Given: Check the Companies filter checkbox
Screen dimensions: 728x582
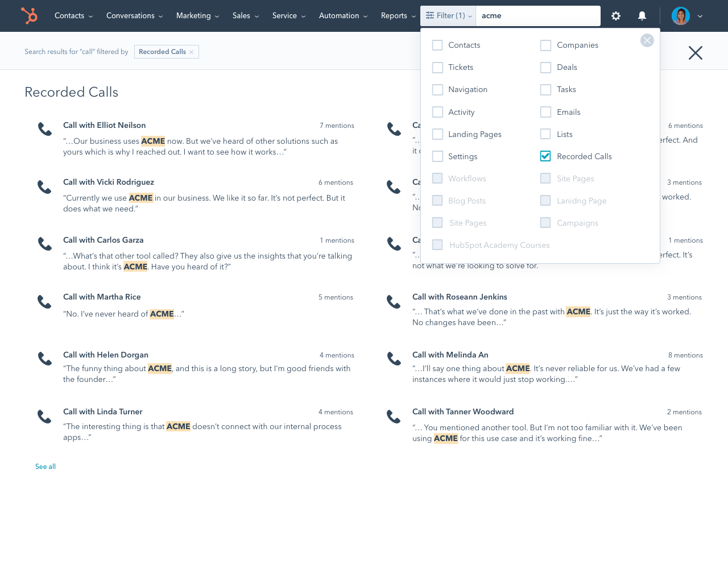Looking at the screenshot, I should pos(545,45).
